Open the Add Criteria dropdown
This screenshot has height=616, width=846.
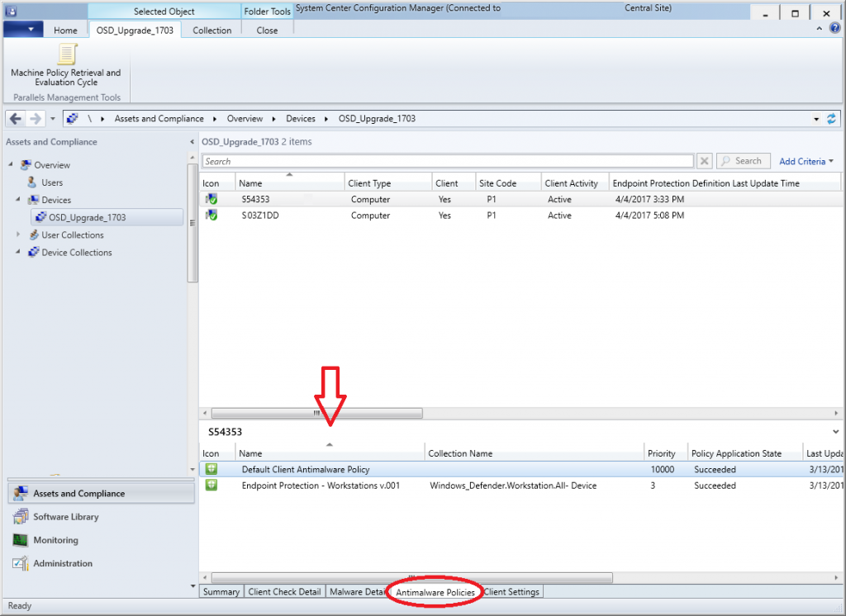click(806, 161)
